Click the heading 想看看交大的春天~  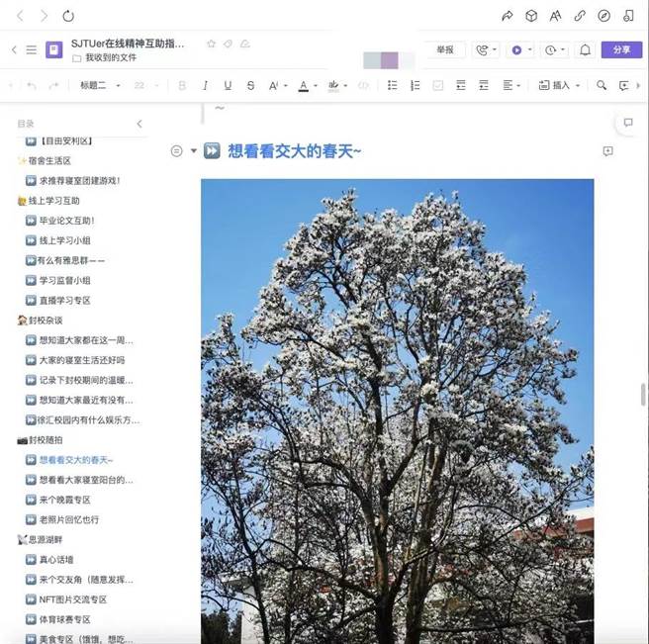coord(294,151)
